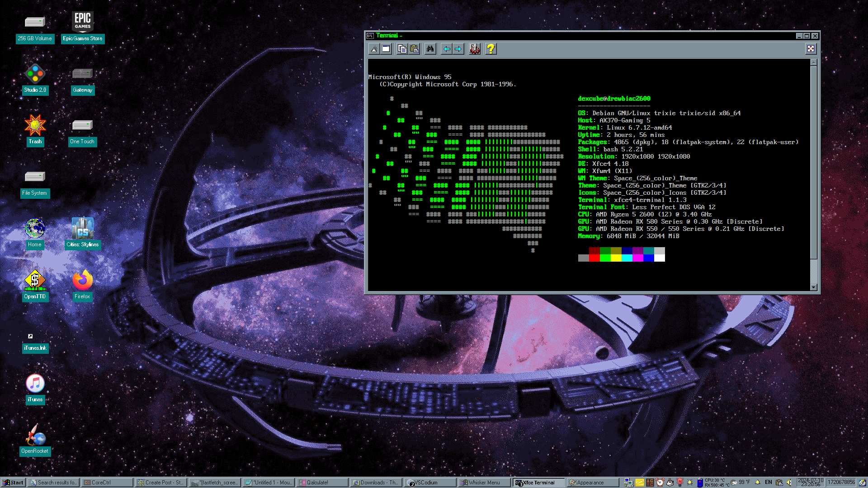Switch to the Search results taskbar window
The image size is (868, 488).
click(53, 483)
